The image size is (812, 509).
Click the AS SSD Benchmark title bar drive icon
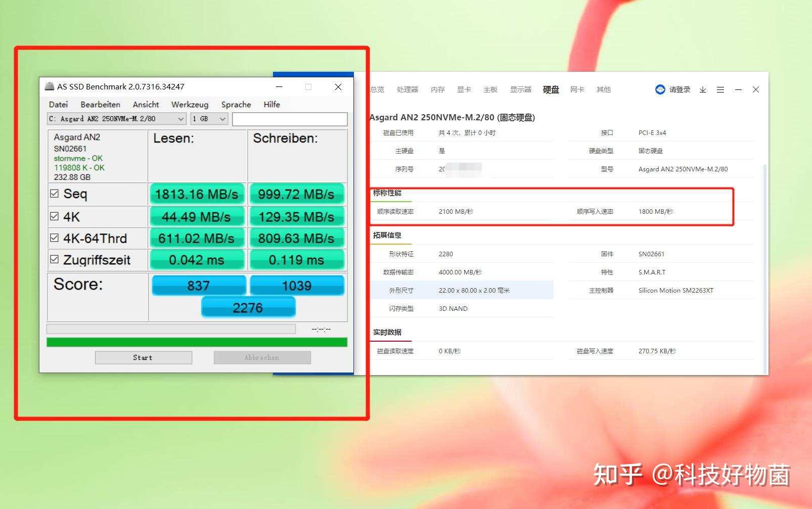click(50, 86)
